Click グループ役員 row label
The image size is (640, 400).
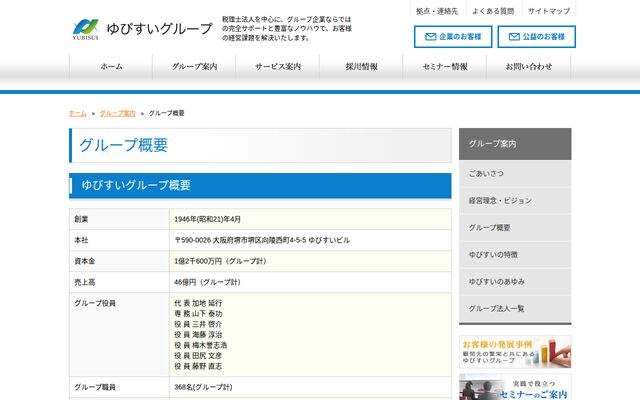[95, 303]
